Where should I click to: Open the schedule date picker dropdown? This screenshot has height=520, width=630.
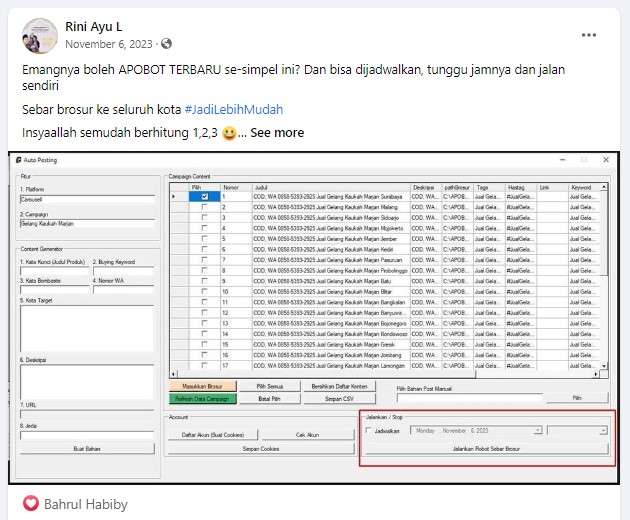(x=538, y=430)
